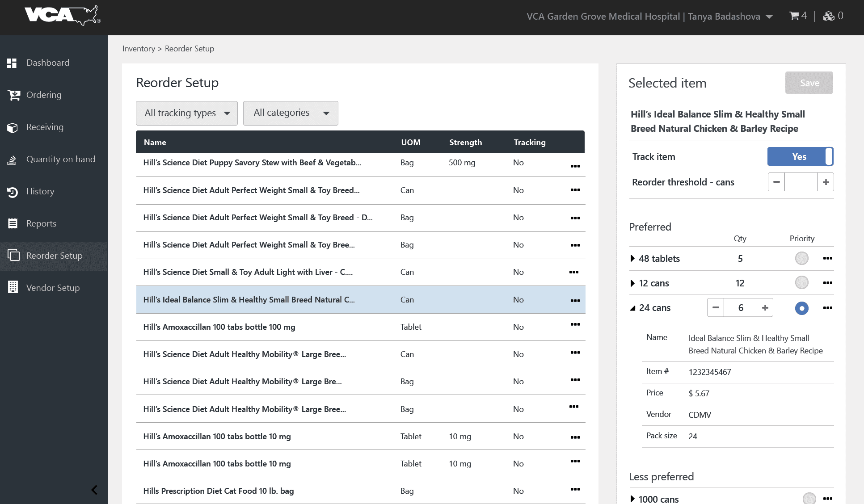
Task: Click the Strength column header
Action: [465, 143]
